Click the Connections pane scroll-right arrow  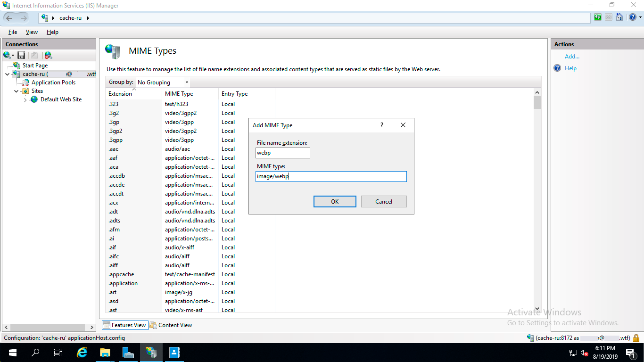point(92,327)
